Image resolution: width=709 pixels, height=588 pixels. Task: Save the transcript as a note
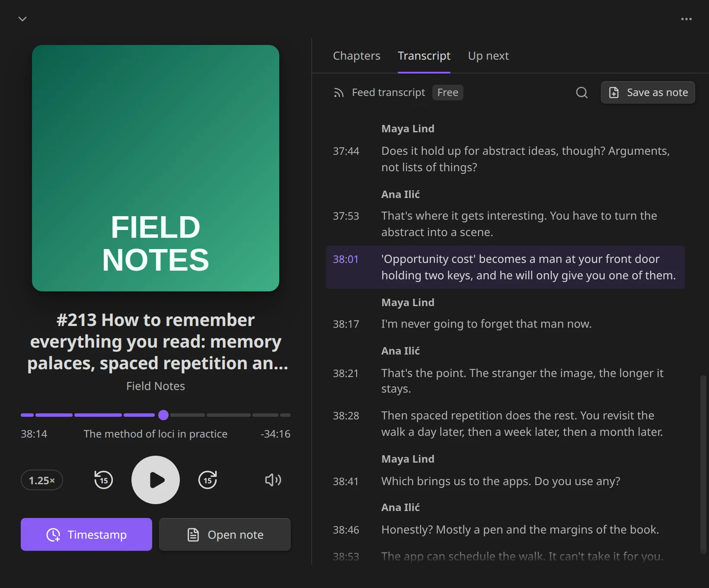(648, 93)
